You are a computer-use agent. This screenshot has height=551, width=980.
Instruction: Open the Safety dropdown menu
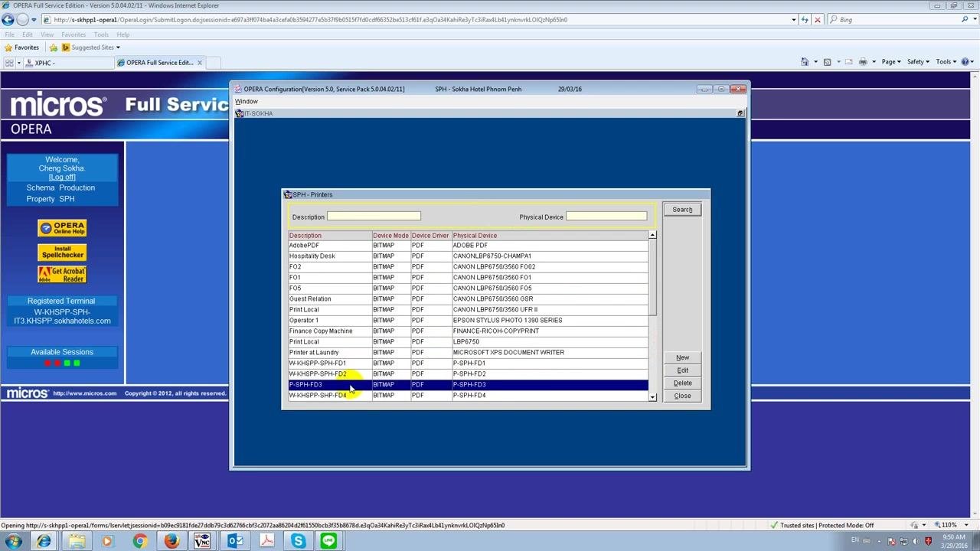click(917, 62)
